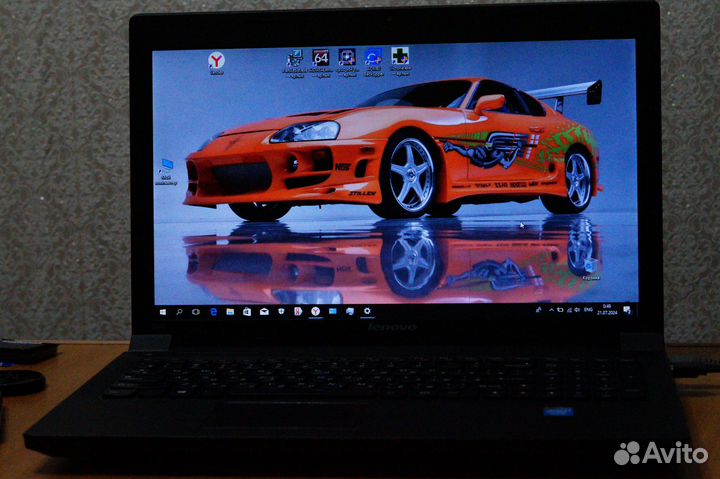Image resolution: width=720 pixels, height=479 pixels.
Task: Open the network status tray icon
Action: click(569, 310)
